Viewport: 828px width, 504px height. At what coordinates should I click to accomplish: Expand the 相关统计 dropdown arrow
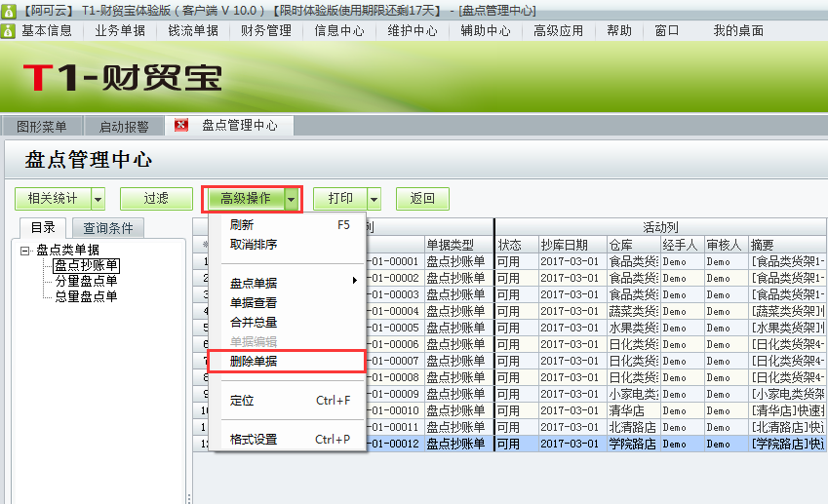[x=98, y=199]
